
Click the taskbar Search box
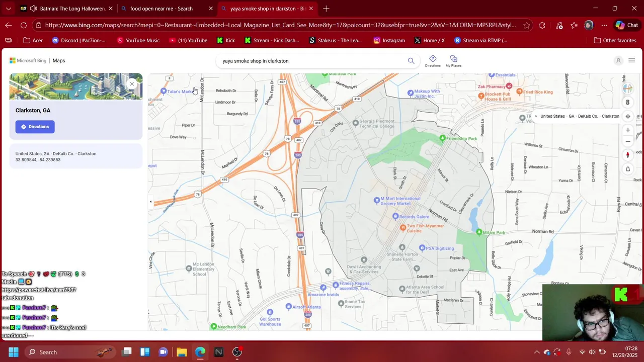tap(70, 352)
